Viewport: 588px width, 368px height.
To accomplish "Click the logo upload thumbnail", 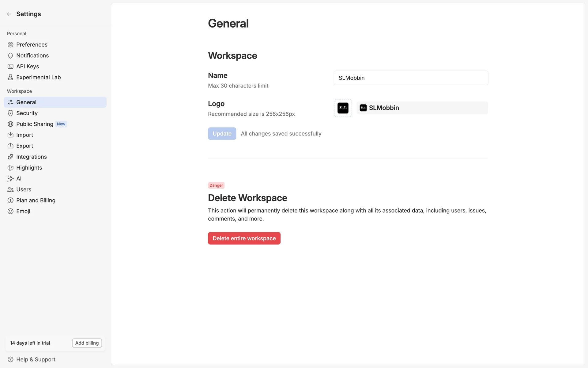I will [x=343, y=108].
